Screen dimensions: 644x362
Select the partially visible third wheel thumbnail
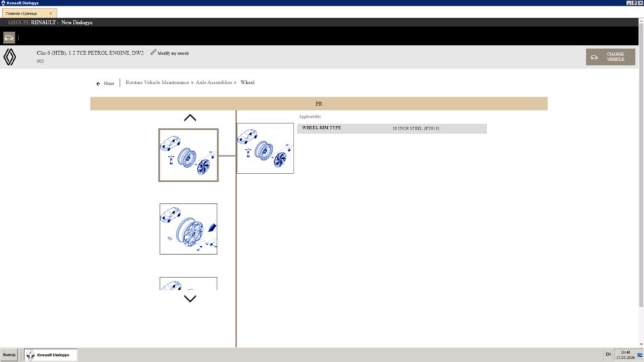click(189, 284)
